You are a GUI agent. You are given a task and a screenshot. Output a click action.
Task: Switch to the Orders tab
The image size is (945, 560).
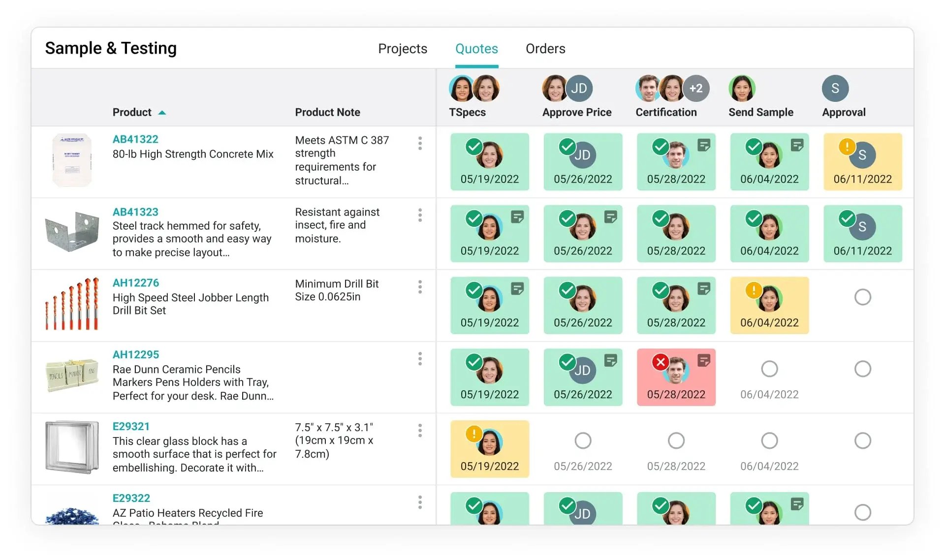[545, 49]
